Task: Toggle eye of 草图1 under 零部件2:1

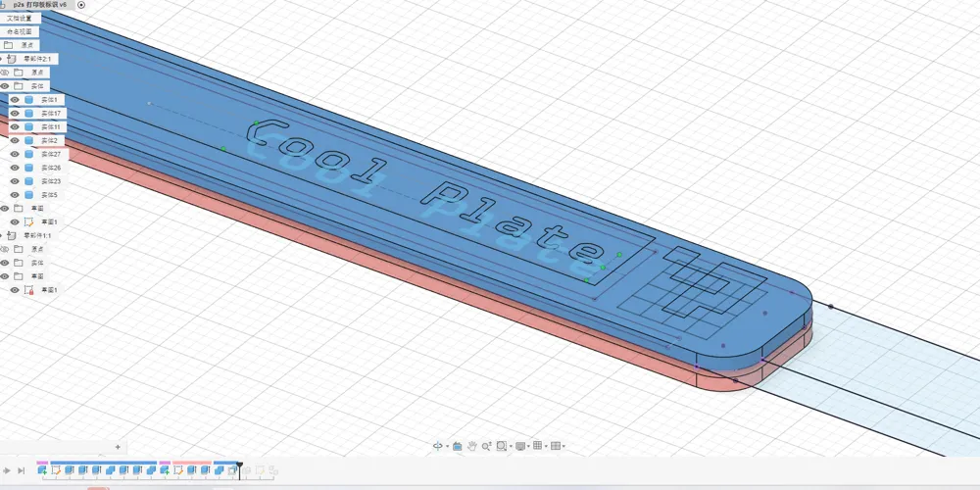Action: click(x=15, y=221)
